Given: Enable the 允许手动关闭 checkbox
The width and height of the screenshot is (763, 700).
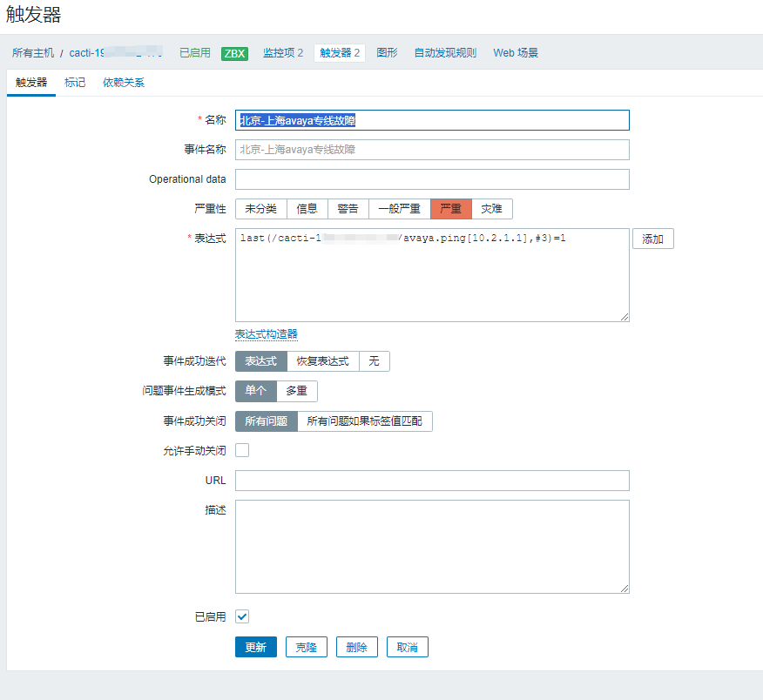Looking at the screenshot, I should (241, 449).
